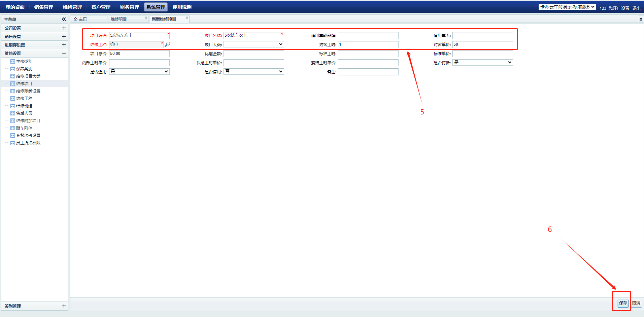
Task: Close the 新增维修项目 tab
Action: [187, 18]
